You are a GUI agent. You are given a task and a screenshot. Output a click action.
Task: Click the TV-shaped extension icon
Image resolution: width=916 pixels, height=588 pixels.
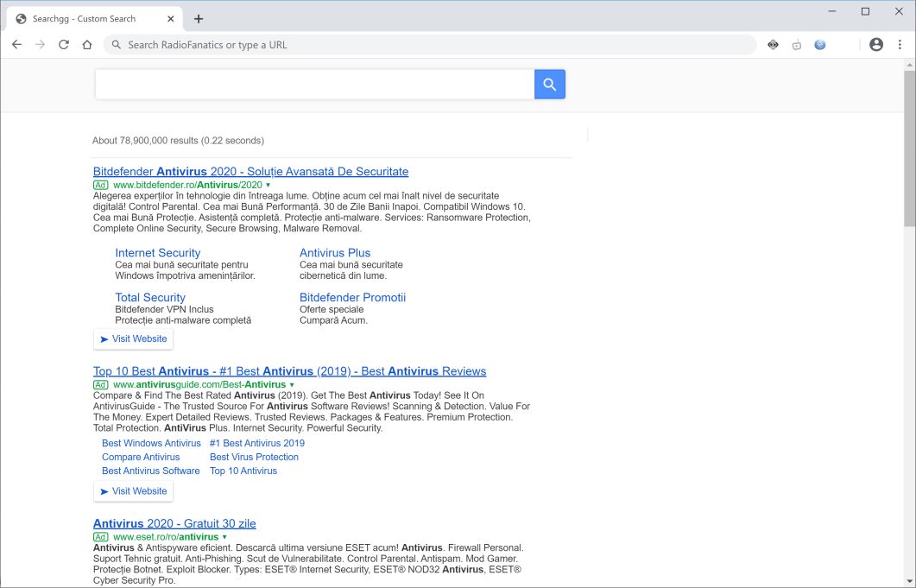coord(797,45)
